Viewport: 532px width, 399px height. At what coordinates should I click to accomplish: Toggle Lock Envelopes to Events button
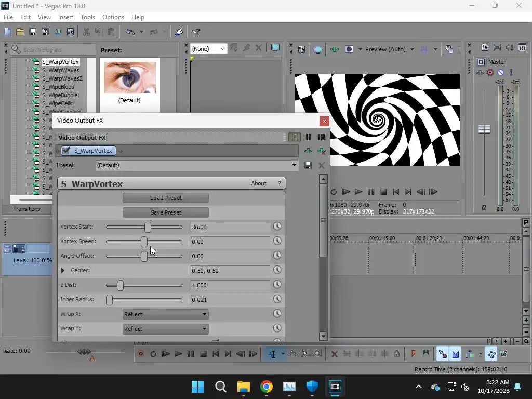pyautogui.click(x=491, y=354)
